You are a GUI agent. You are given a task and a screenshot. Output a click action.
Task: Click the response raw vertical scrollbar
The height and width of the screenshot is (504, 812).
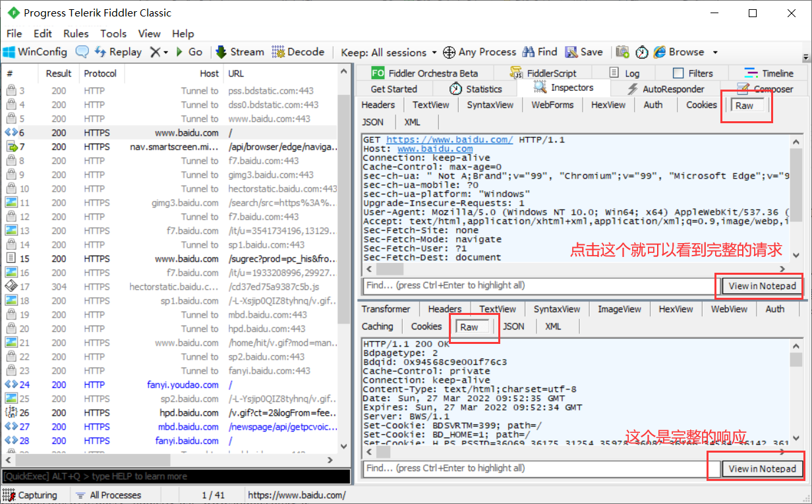(x=796, y=392)
